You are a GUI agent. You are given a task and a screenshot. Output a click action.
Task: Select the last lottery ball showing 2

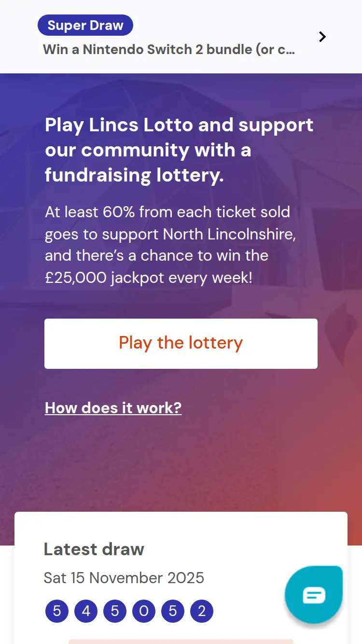(x=202, y=611)
